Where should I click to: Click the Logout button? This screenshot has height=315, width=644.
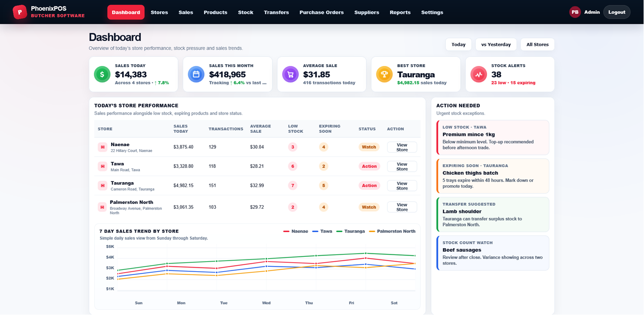(617, 12)
